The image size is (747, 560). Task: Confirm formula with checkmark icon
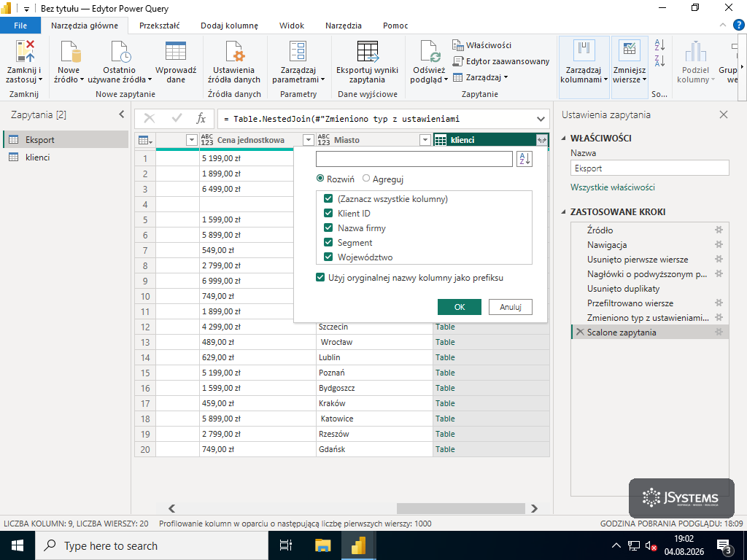tap(177, 119)
